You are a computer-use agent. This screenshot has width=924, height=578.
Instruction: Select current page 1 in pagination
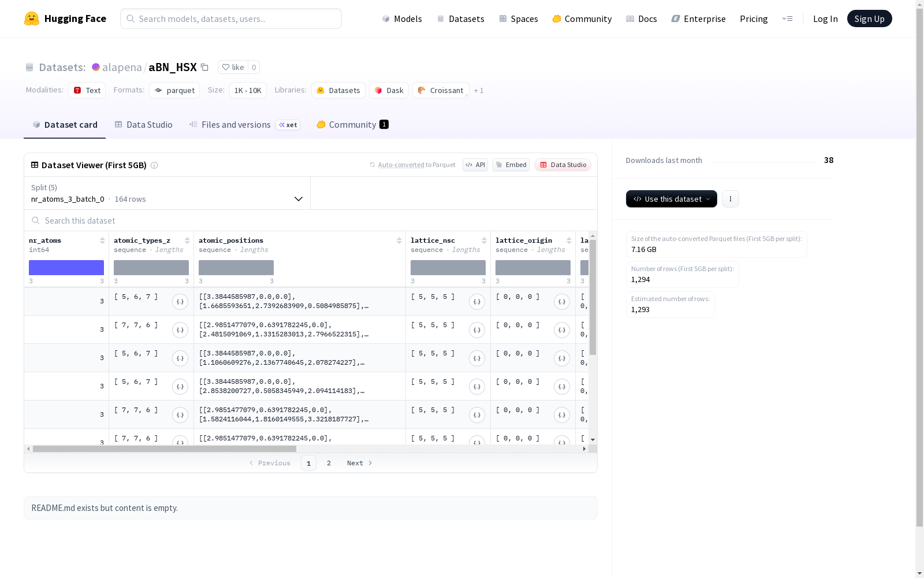308,463
